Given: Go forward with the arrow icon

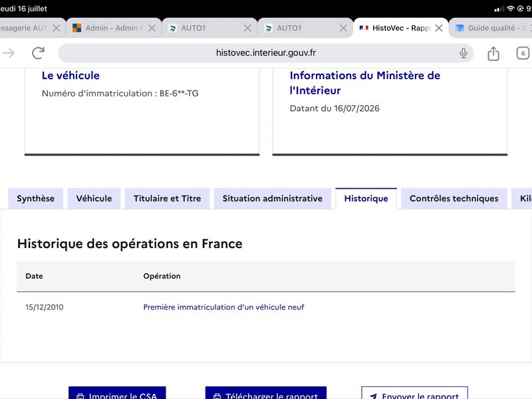Looking at the screenshot, I should [x=8, y=53].
